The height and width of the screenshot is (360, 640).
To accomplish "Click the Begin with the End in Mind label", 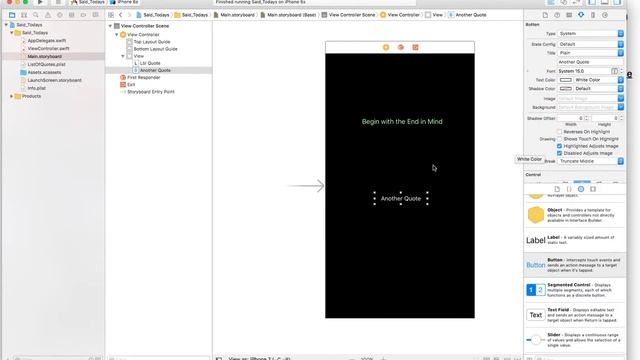I will coord(402,122).
